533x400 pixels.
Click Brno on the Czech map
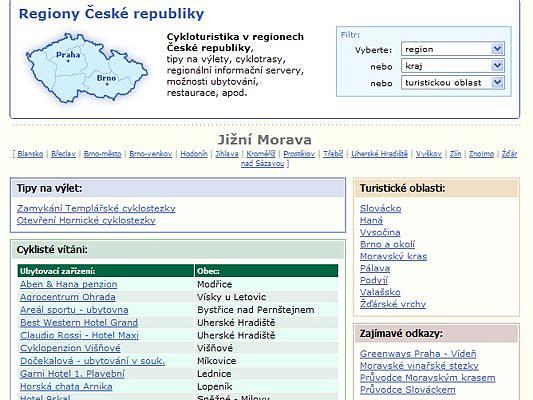(106, 78)
